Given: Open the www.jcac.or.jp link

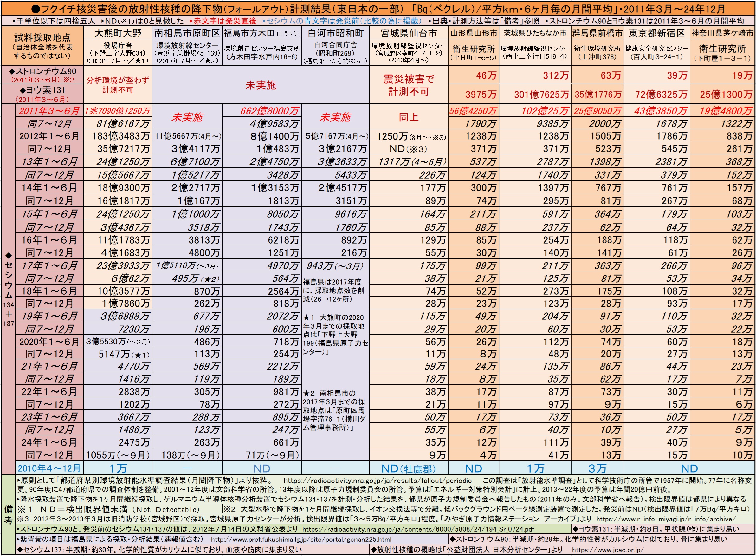Looking at the screenshot, I should tap(608, 550).
